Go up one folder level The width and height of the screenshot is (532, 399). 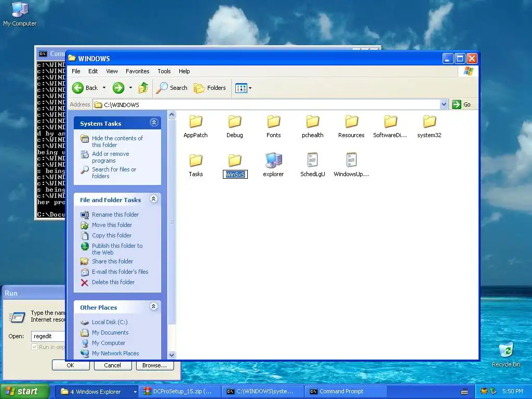(143, 88)
